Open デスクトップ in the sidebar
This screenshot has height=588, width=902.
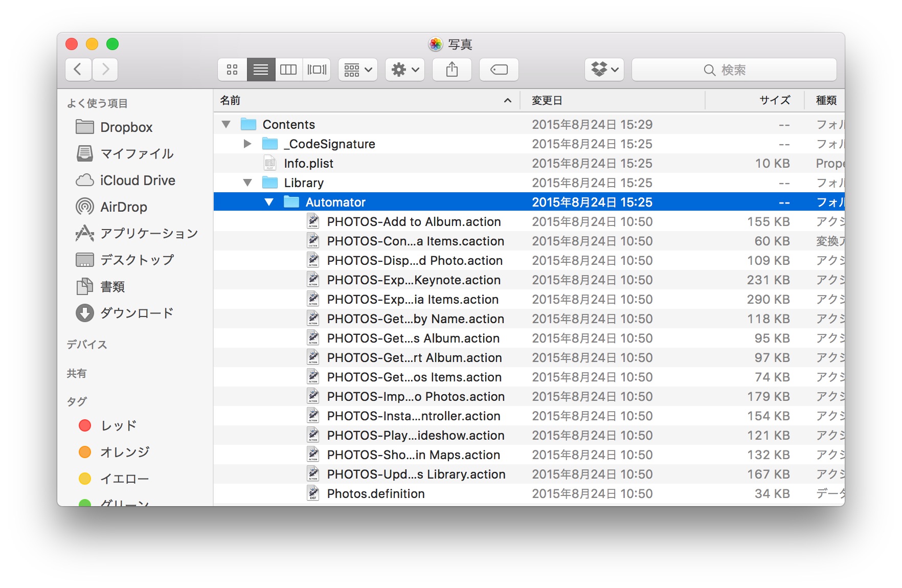125,260
